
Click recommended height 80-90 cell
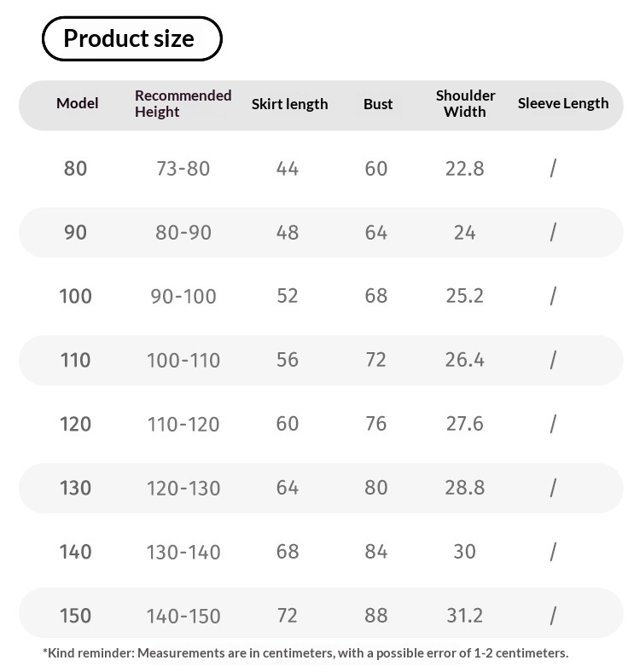(183, 233)
